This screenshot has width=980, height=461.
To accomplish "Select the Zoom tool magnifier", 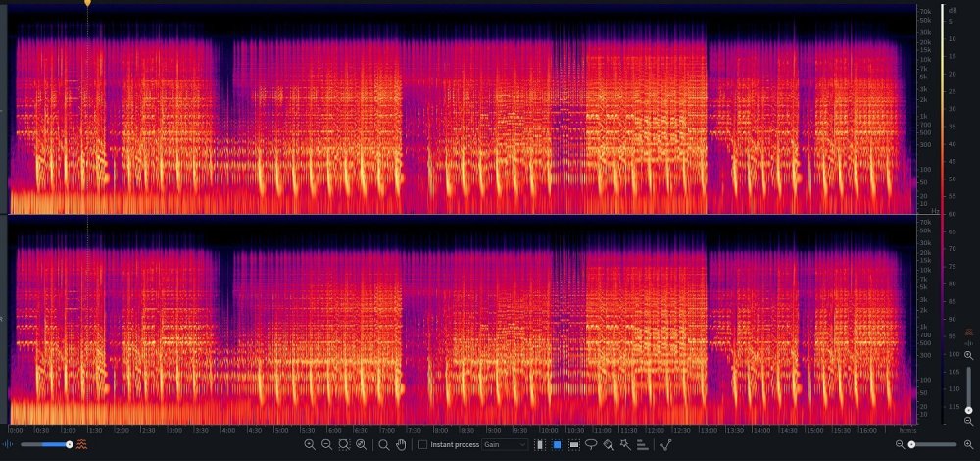I will coord(384,445).
